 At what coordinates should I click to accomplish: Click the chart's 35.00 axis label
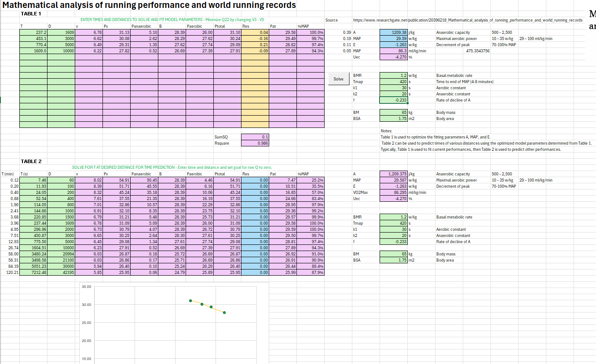pyautogui.click(x=87, y=287)
